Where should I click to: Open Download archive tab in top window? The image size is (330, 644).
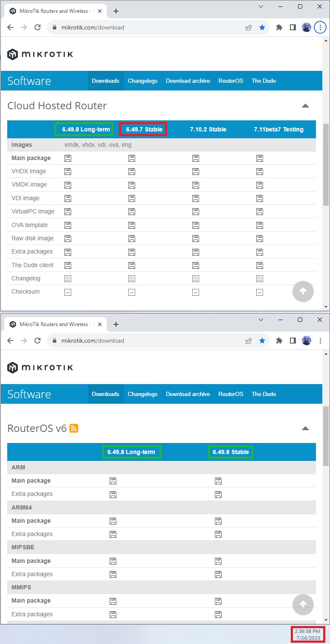[188, 81]
